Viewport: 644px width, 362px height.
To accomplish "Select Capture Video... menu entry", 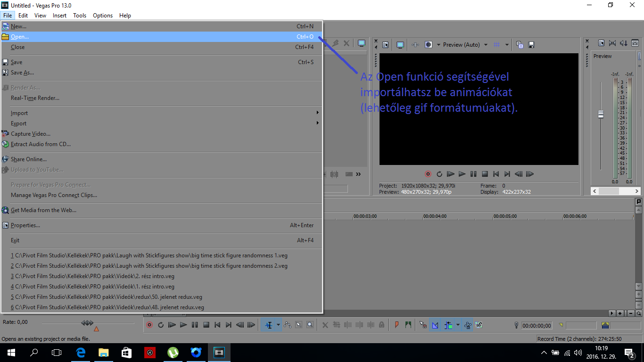I will [161, 134].
